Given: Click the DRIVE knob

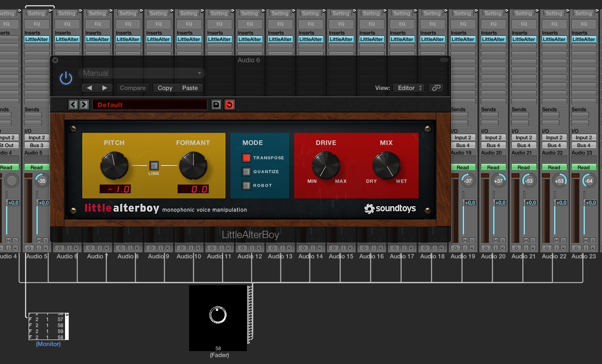Looking at the screenshot, I should point(326,166).
